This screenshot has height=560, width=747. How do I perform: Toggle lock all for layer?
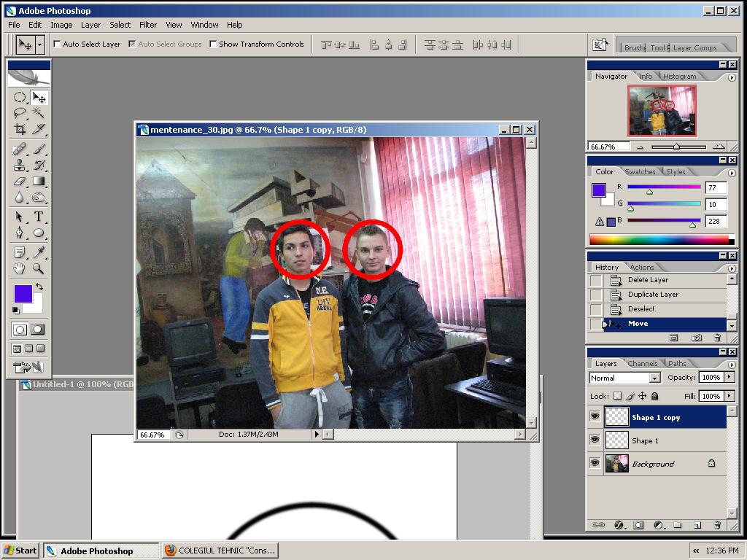tap(654, 396)
